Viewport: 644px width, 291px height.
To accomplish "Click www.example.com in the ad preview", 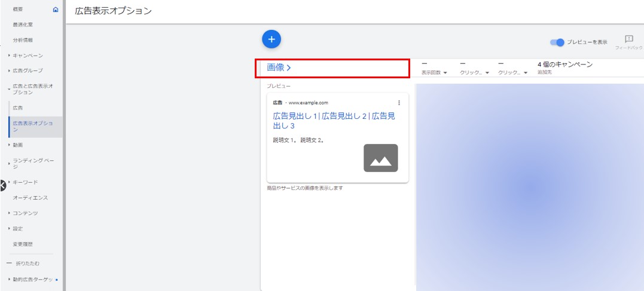I will (x=309, y=103).
